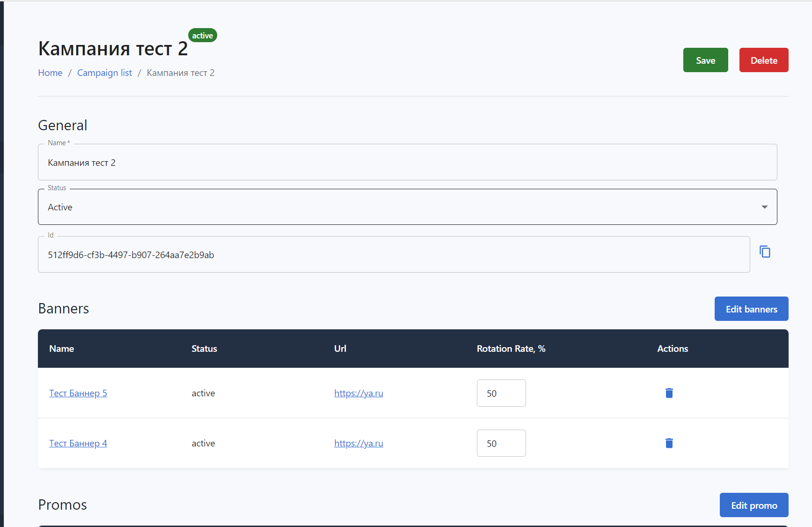812x527 pixels.
Task: Click the green Save button
Action: [705, 60]
